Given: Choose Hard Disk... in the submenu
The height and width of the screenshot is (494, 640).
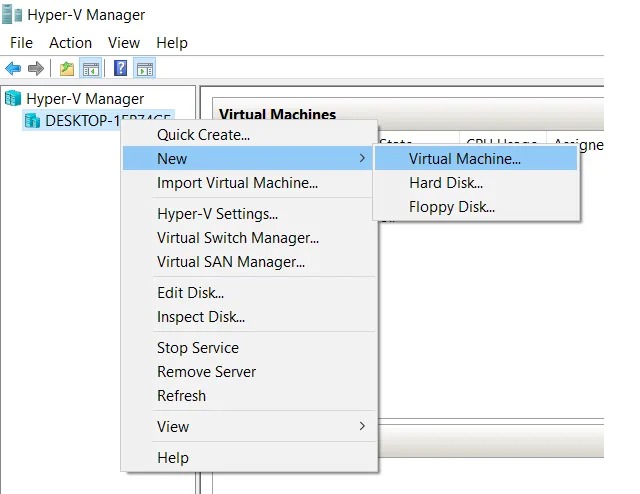Looking at the screenshot, I should coord(476,182).
